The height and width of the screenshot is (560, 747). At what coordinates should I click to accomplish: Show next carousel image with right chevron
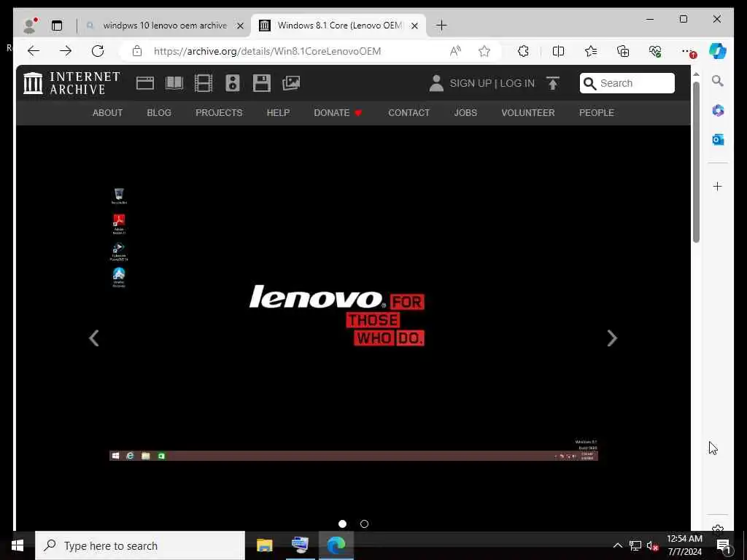coord(612,338)
